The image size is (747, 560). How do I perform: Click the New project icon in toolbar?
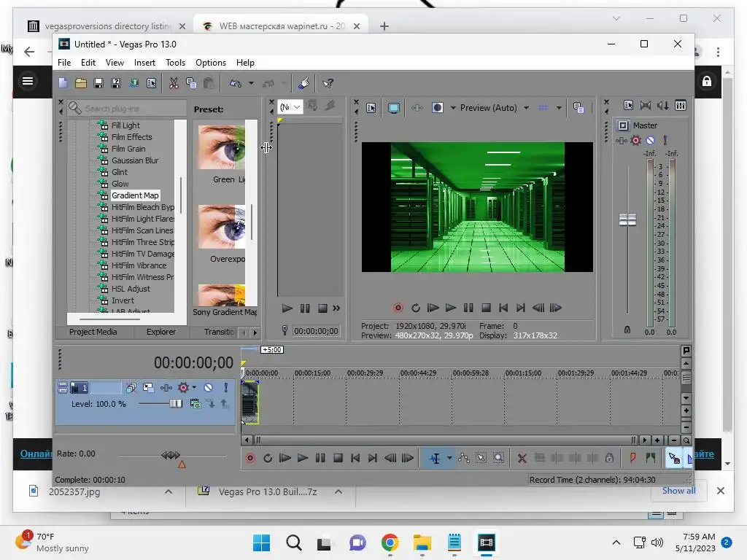coord(63,83)
